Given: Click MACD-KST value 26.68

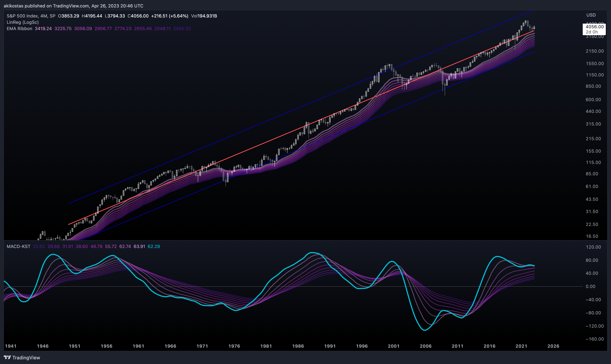Looking at the screenshot, I should [54, 247].
